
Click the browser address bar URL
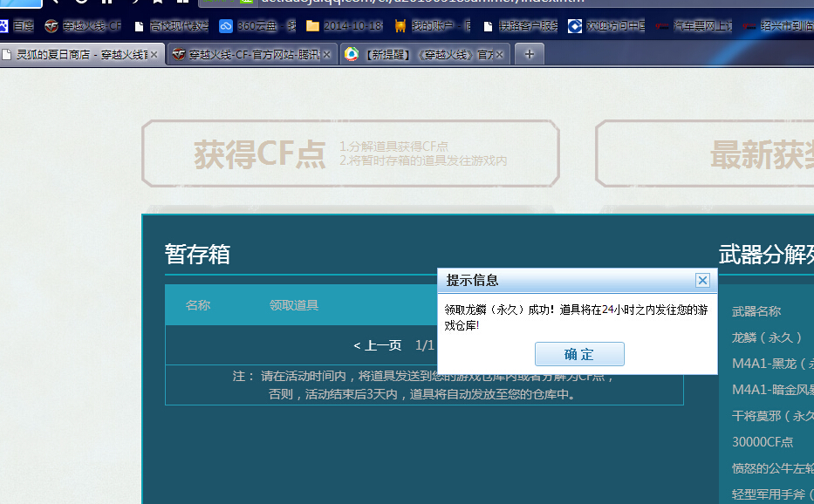(422, 1)
